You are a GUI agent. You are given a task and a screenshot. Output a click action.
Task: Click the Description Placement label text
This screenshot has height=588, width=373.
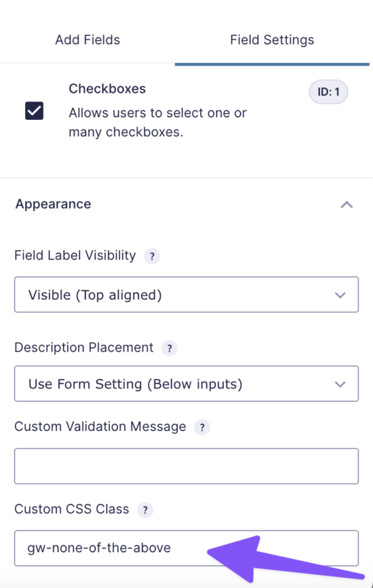(84, 348)
